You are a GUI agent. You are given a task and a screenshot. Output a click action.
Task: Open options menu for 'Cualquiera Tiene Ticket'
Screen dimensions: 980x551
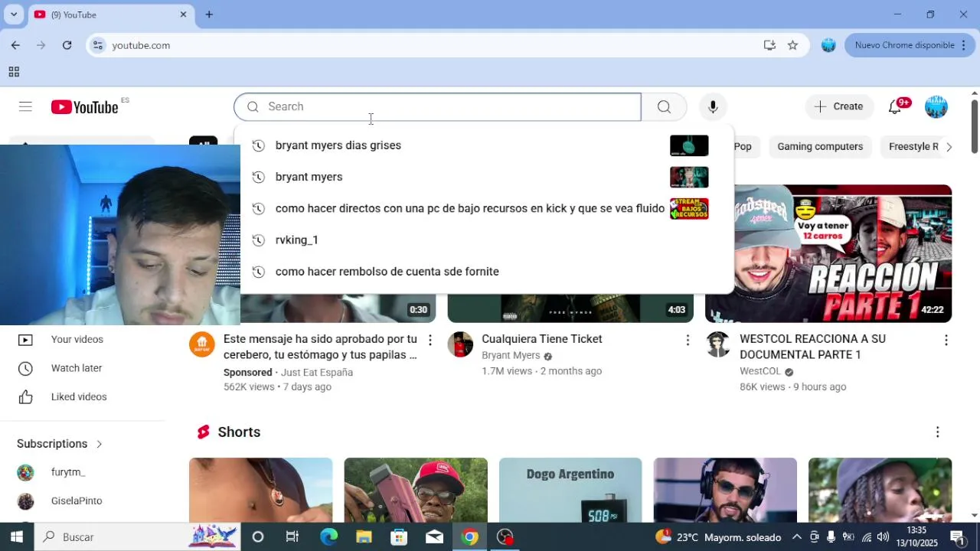click(688, 340)
